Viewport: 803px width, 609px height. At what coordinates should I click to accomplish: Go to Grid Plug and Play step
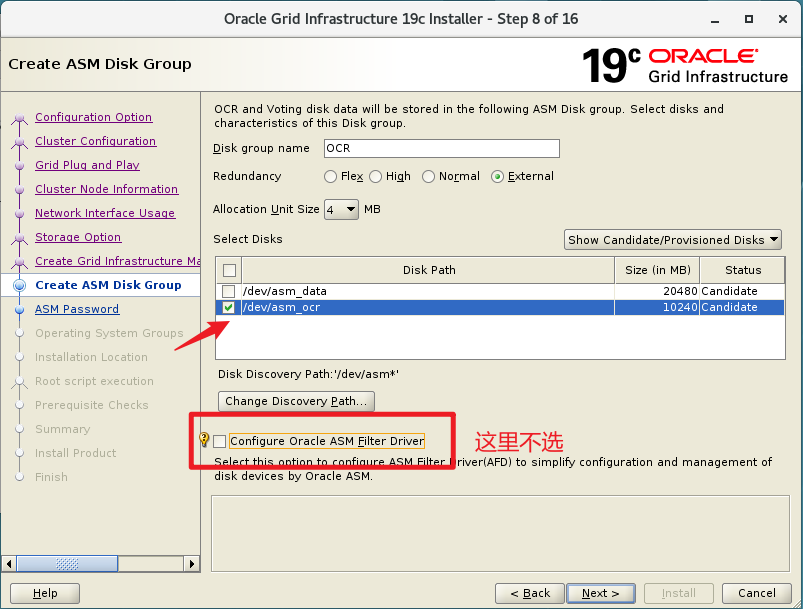[x=87, y=165]
